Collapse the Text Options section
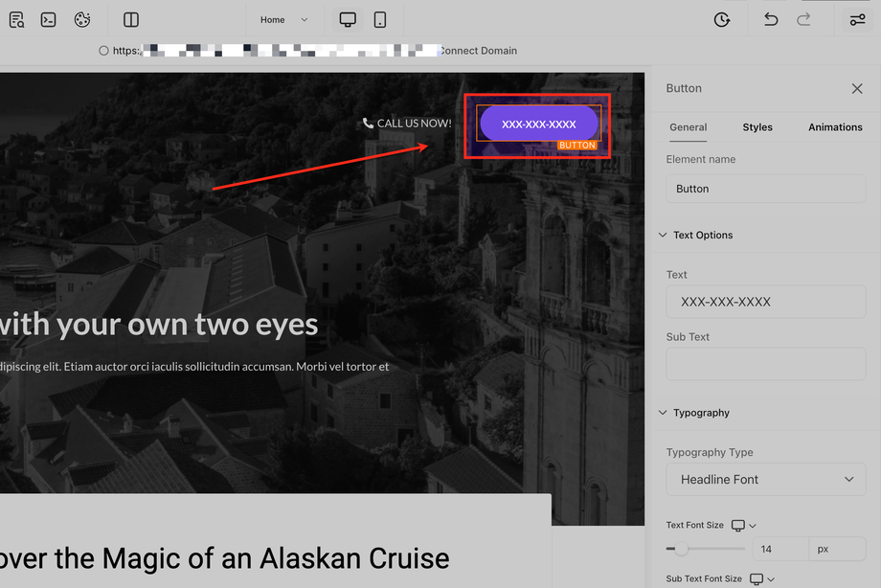This screenshot has height=588, width=881. coord(662,236)
